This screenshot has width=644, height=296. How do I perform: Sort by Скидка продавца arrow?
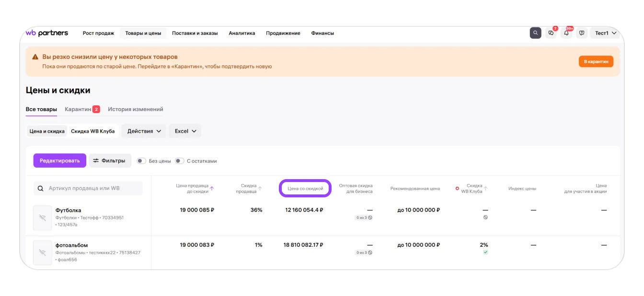click(260, 188)
